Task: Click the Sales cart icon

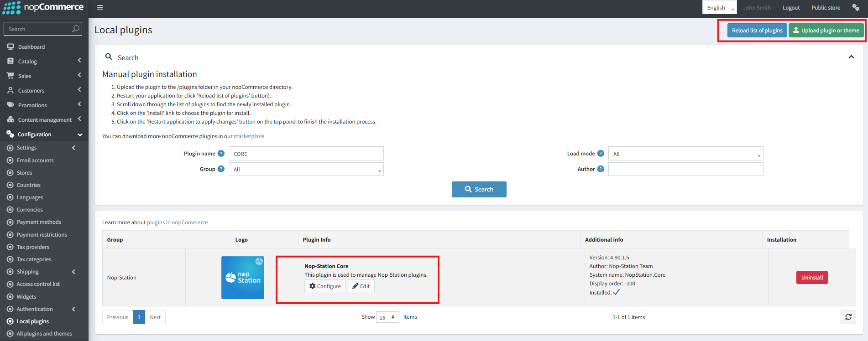Action: [x=10, y=76]
